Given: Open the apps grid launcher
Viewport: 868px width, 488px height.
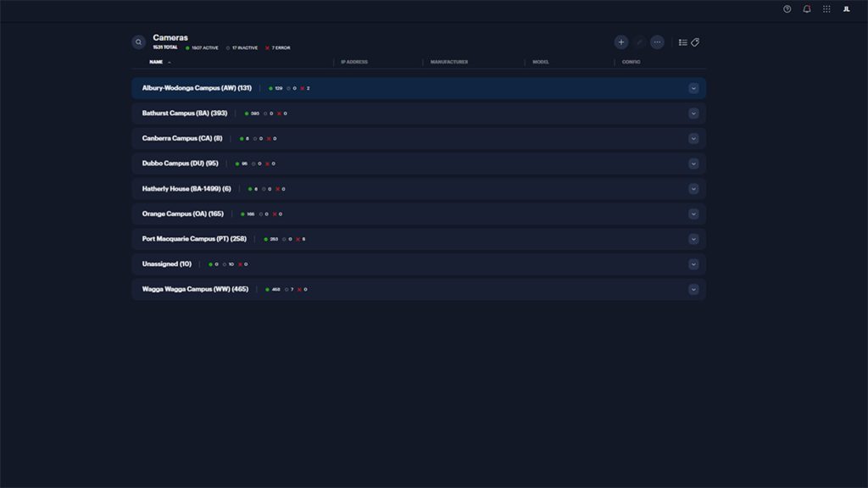Looking at the screenshot, I should [x=826, y=8].
